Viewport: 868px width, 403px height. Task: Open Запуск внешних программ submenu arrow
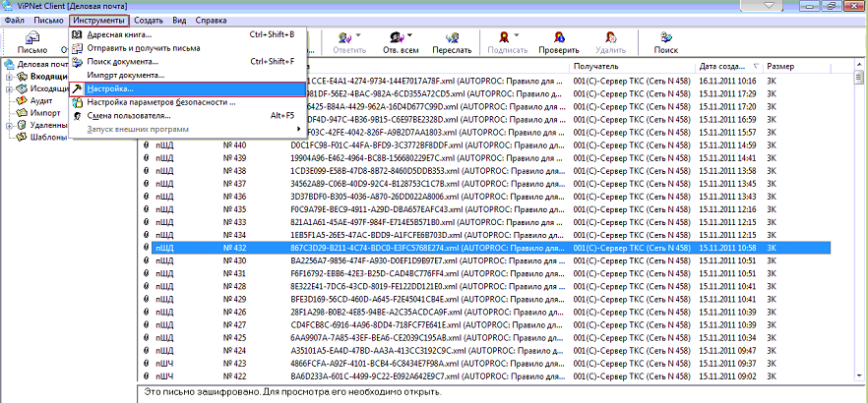click(299, 129)
